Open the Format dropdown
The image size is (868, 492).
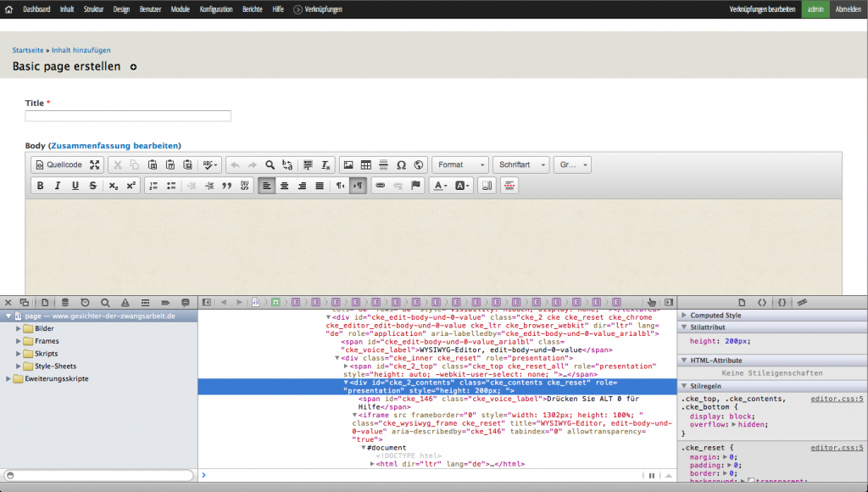click(x=460, y=165)
